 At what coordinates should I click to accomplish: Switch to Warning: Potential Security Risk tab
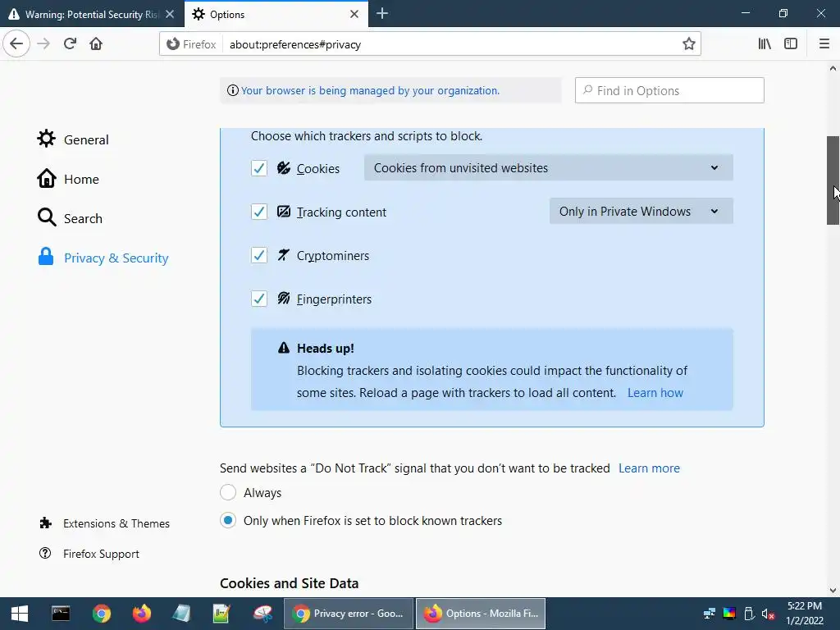(x=92, y=14)
